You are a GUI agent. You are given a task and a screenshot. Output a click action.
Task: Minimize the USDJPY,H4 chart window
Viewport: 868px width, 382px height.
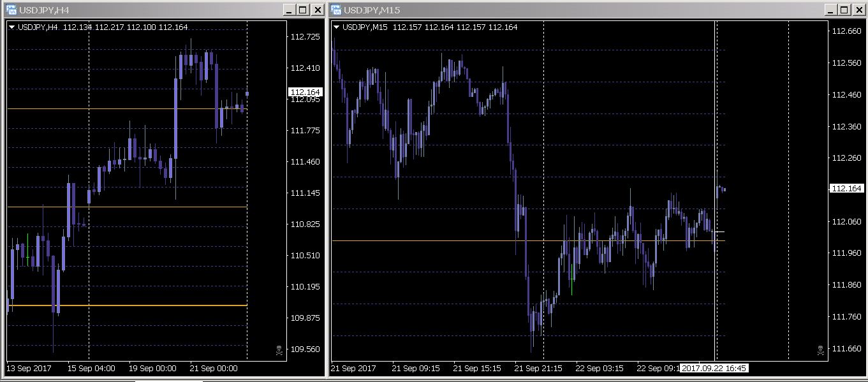click(289, 10)
